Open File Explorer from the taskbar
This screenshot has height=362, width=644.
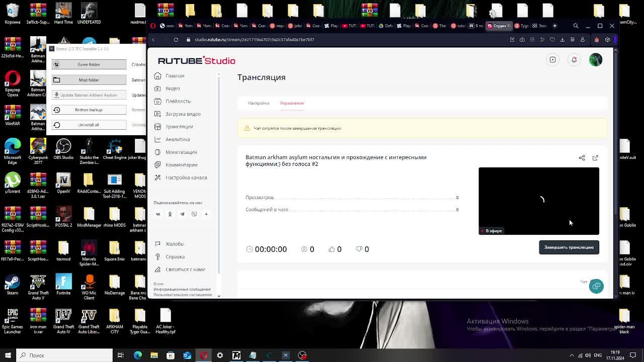(x=154, y=355)
